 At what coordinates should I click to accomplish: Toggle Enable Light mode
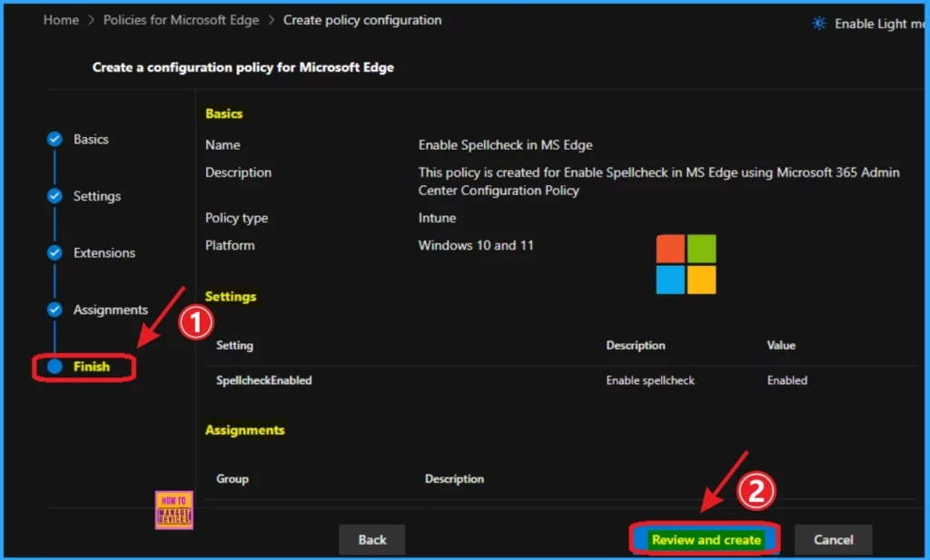tap(867, 24)
